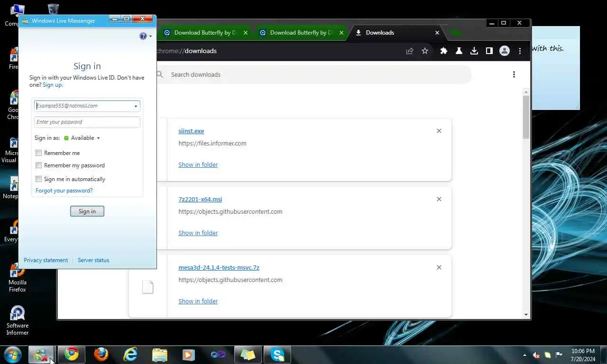Viewport: 607px width, 364px height.
Task: Tick Sign me in automatically
Action: (x=39, y=179)
